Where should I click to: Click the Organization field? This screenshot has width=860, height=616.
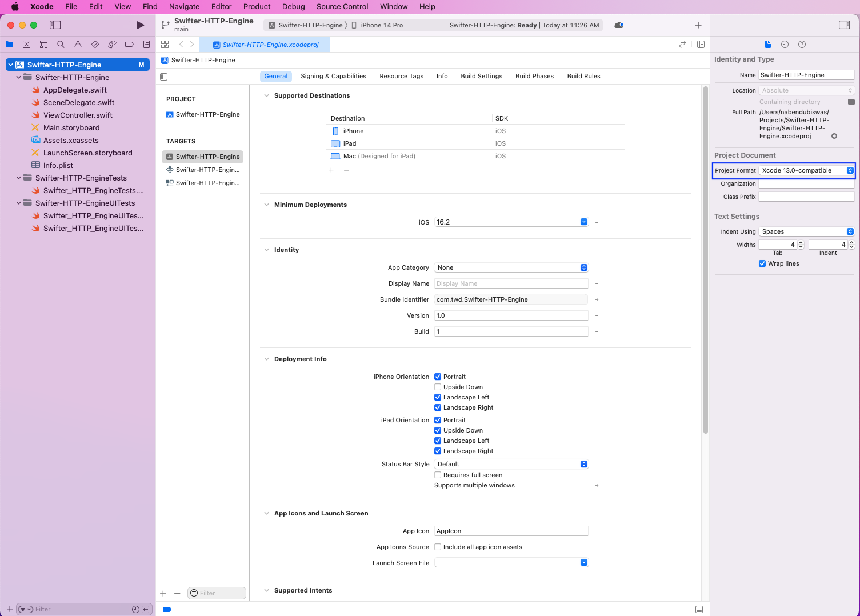click(x=806, y=183)
